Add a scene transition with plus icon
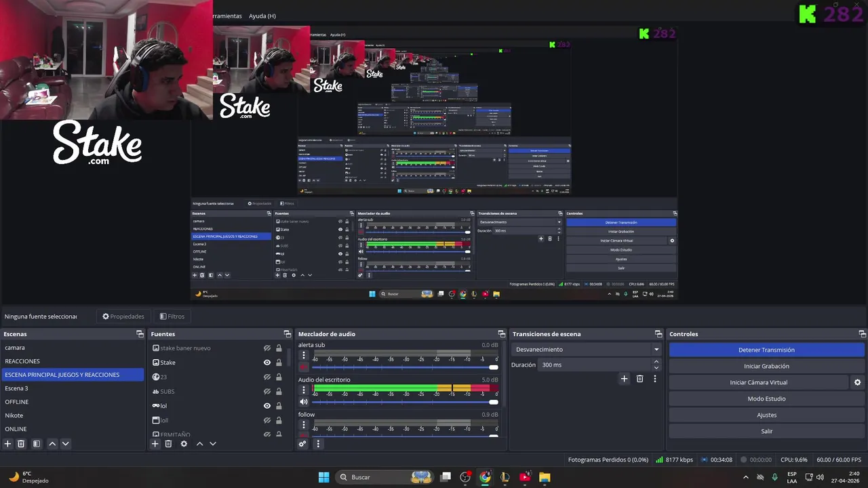868x488 pixels. pos(625,379)
